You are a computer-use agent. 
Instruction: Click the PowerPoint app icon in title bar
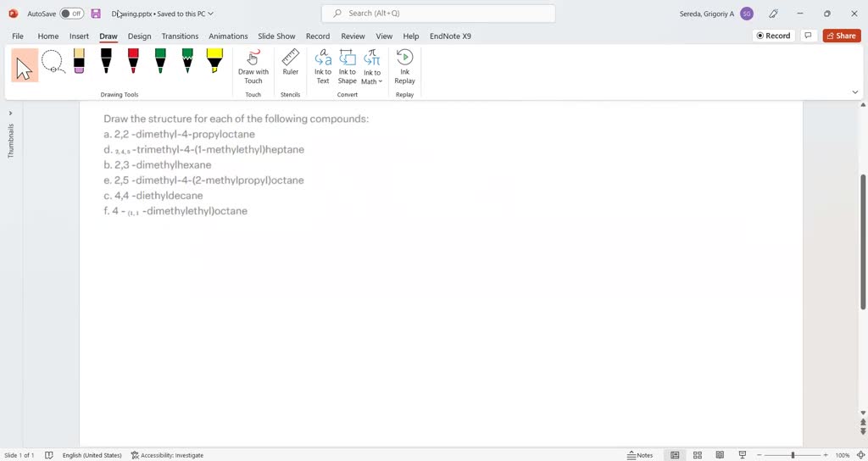pyautogui.click(x=14, y=14)
